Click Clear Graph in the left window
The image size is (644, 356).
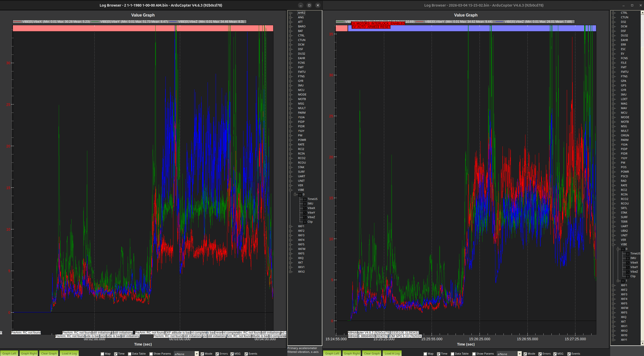[x=49, y=353]
